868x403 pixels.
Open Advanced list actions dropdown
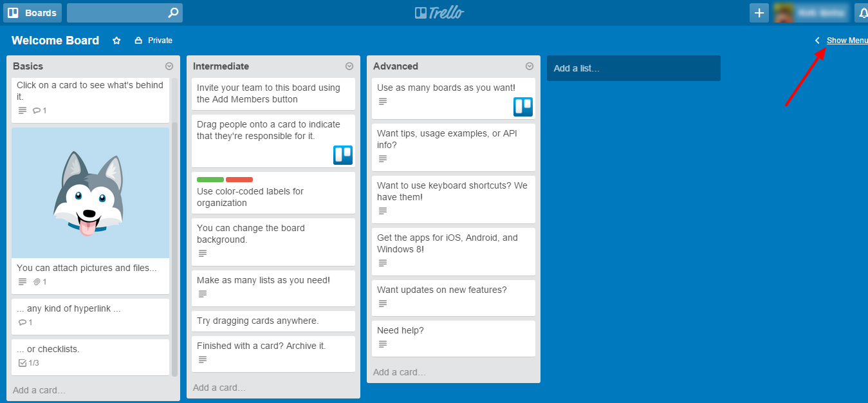click(530, 66)
